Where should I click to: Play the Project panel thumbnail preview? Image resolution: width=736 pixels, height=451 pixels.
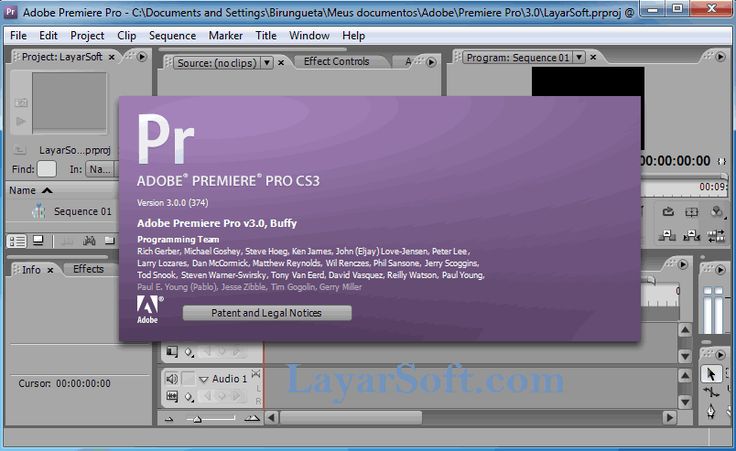tap(21, 122)
